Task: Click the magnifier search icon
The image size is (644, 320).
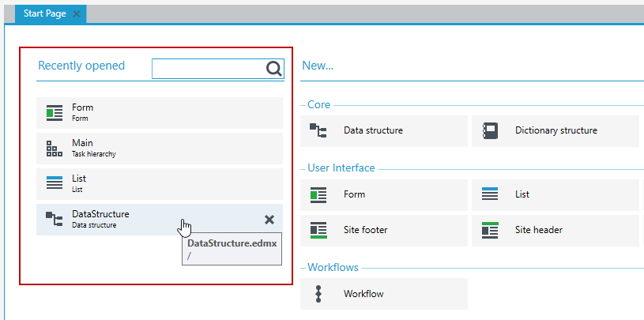Action: (x=274, y=69)
